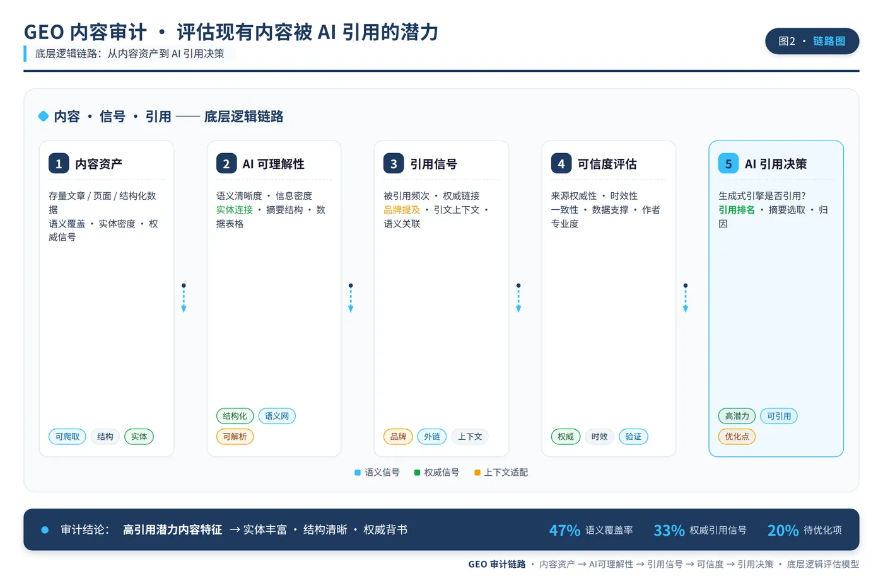Click the 33% 权威引用信号 statistic
Image resolution: width=883 pixels, height=588 pixels.
[x=700, y=530]
